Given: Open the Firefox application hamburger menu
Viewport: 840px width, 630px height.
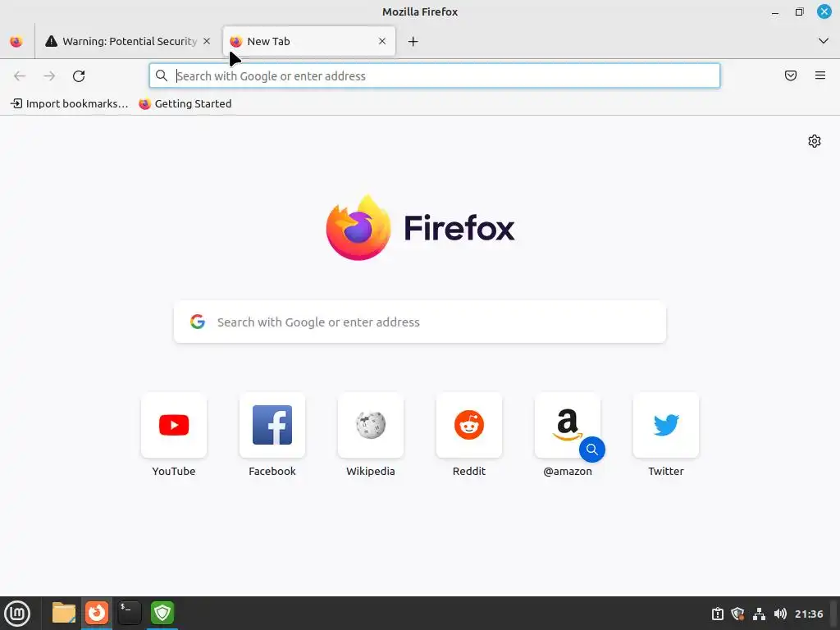Looking at the screenshot, I should coord(820,75).
